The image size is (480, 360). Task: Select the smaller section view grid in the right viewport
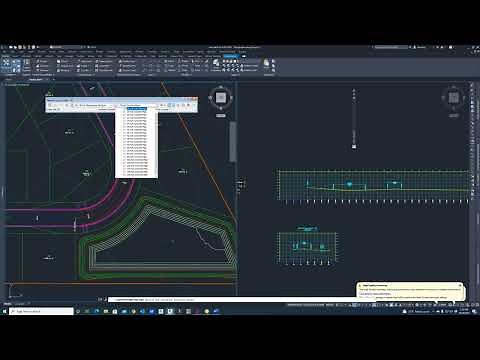click(x=307, y=248)
